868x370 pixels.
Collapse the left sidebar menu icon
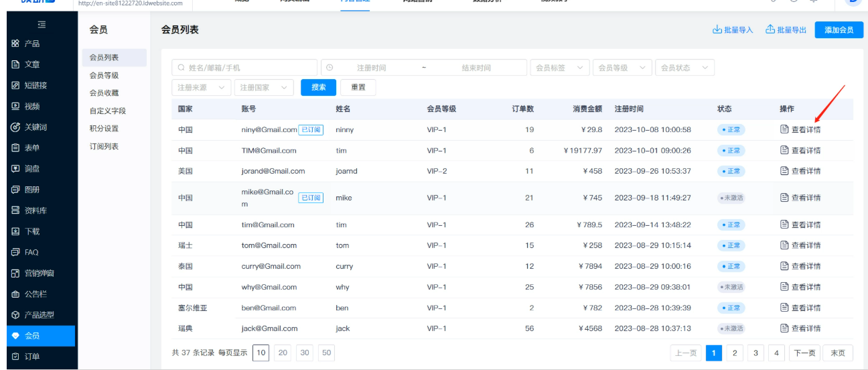[x=42, y=25]
